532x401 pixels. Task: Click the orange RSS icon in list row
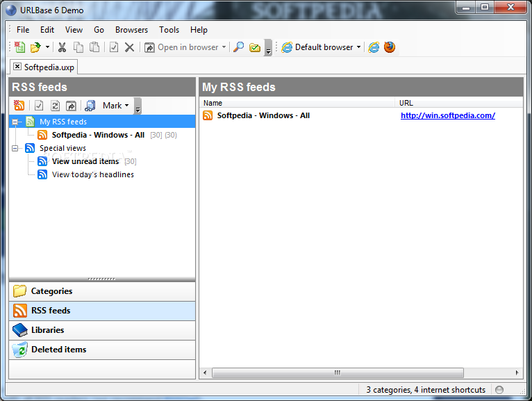click(x=208, y=115)
